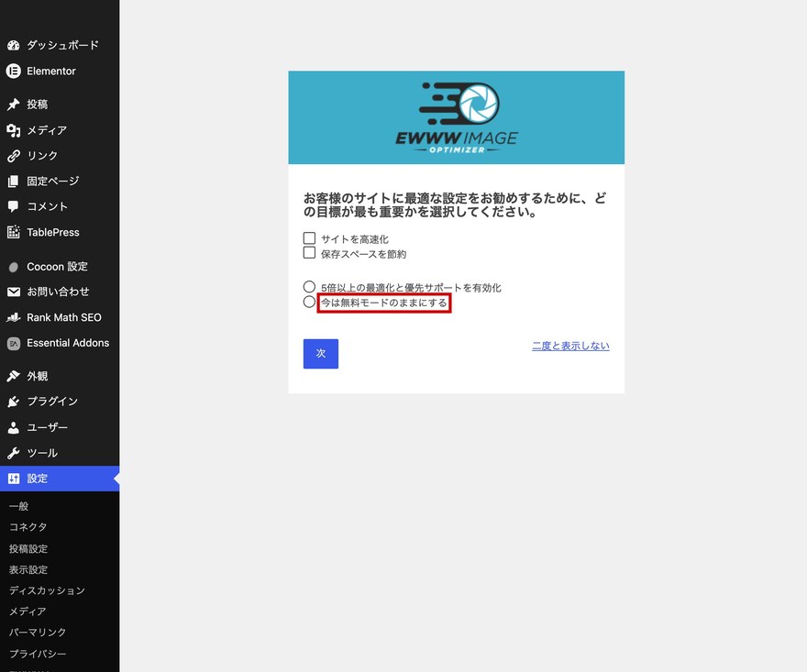Check the 保存スペースを節約 checkbox

[309, 253]
